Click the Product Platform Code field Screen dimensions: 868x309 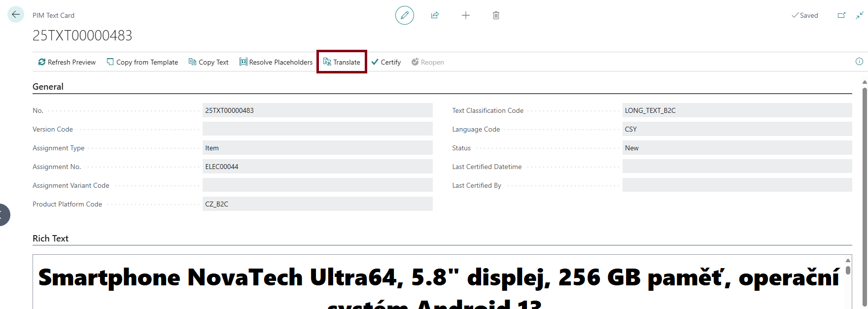click(x=317, y=204)
